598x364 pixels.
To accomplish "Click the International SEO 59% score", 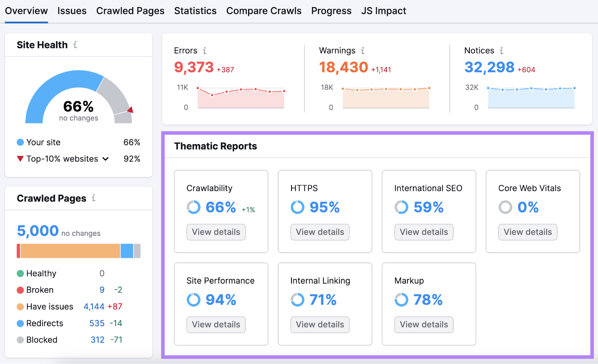I will coord(428,207).
